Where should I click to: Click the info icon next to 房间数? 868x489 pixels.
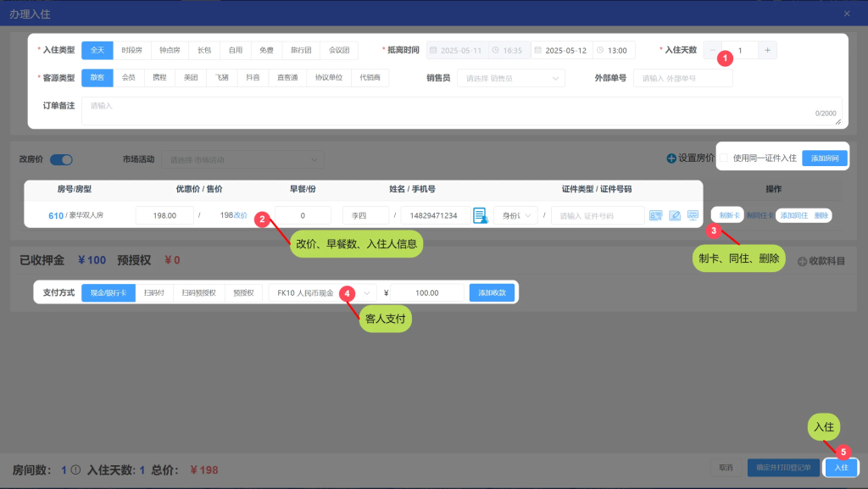[x=75, y=470]
